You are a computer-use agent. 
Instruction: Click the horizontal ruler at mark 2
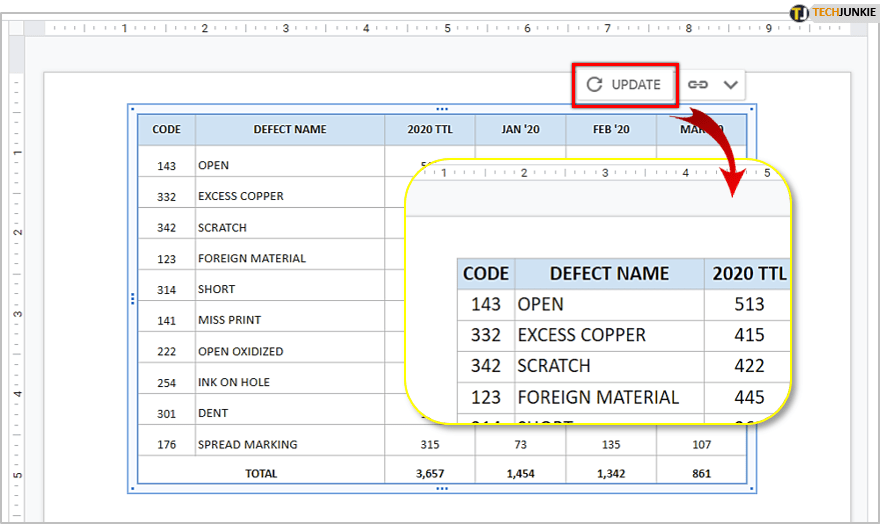coord(204,28)
